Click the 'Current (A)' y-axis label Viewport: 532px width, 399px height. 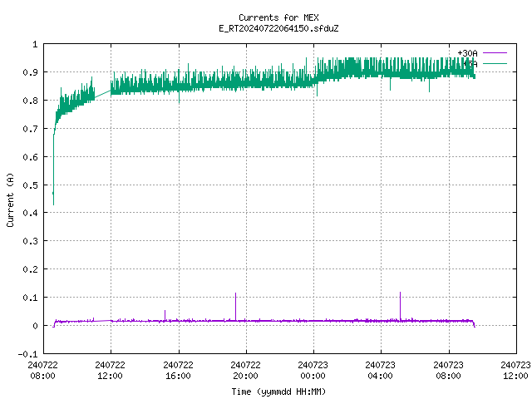10,199
